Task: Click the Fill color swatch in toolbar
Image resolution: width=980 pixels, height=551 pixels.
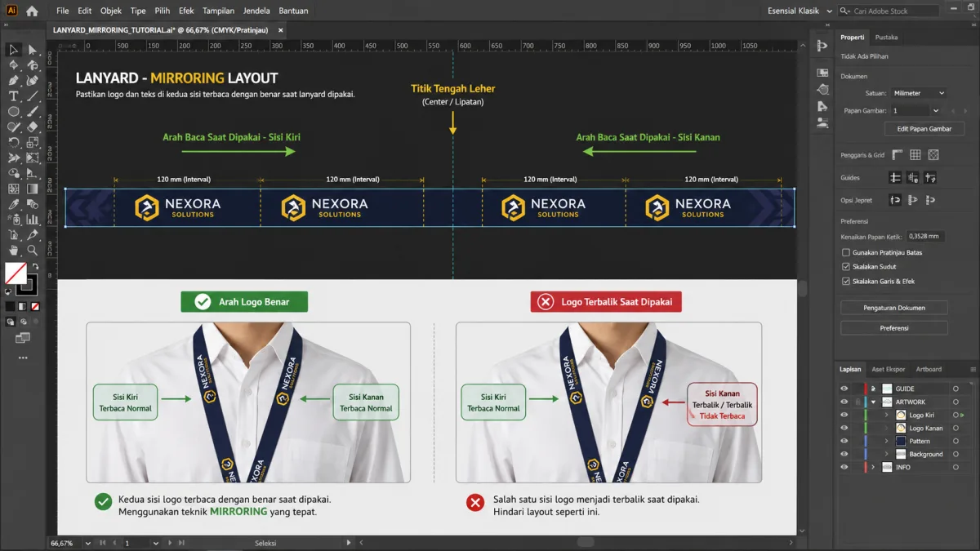Action: point(16,273)
